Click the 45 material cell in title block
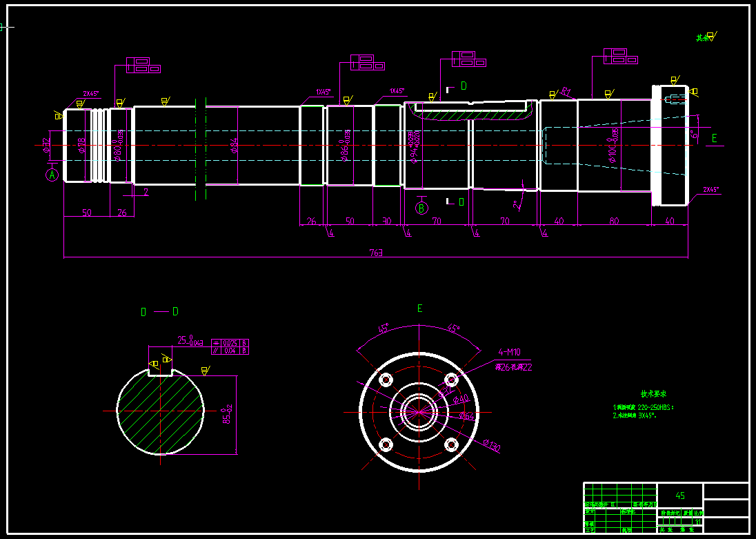 (x=680, y=496)
